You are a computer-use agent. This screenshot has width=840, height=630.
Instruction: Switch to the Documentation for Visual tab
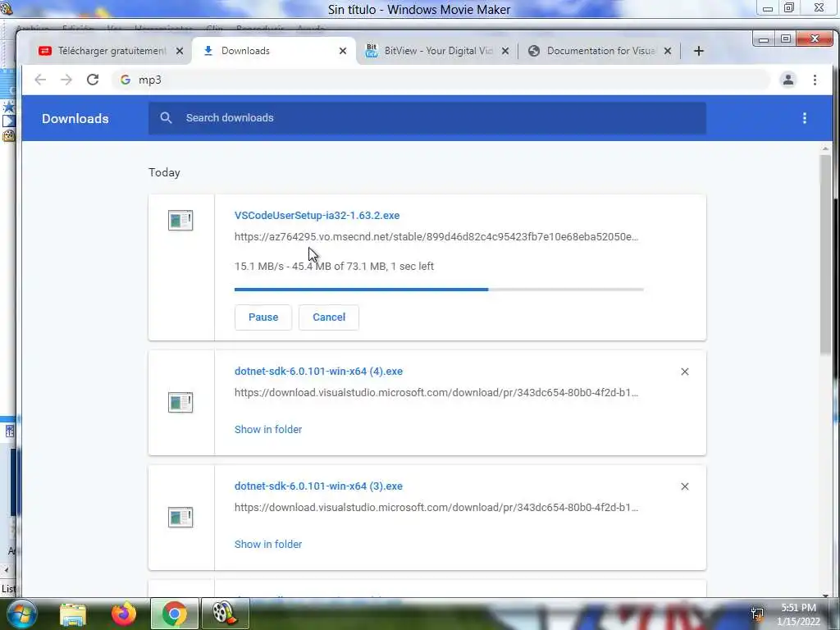click(x=599, y=51)
